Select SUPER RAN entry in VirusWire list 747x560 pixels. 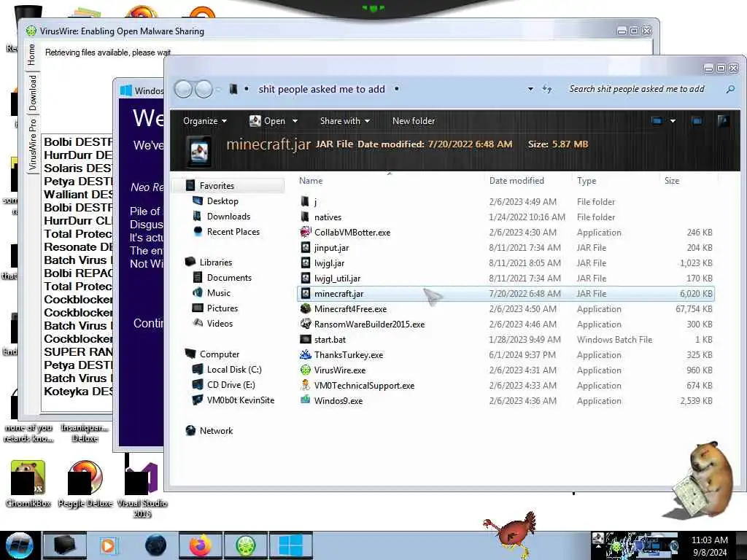(x=78, y=352)
